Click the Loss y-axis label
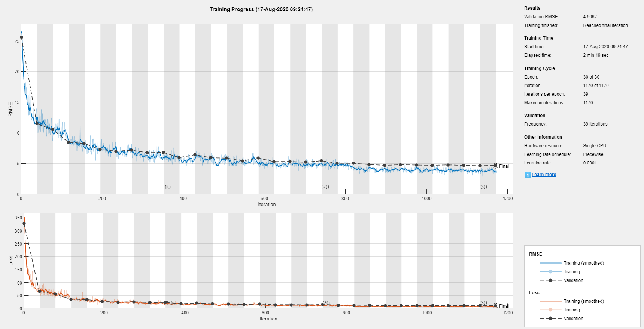This screenshot has height=329, width=644. (x=10, y=261)
